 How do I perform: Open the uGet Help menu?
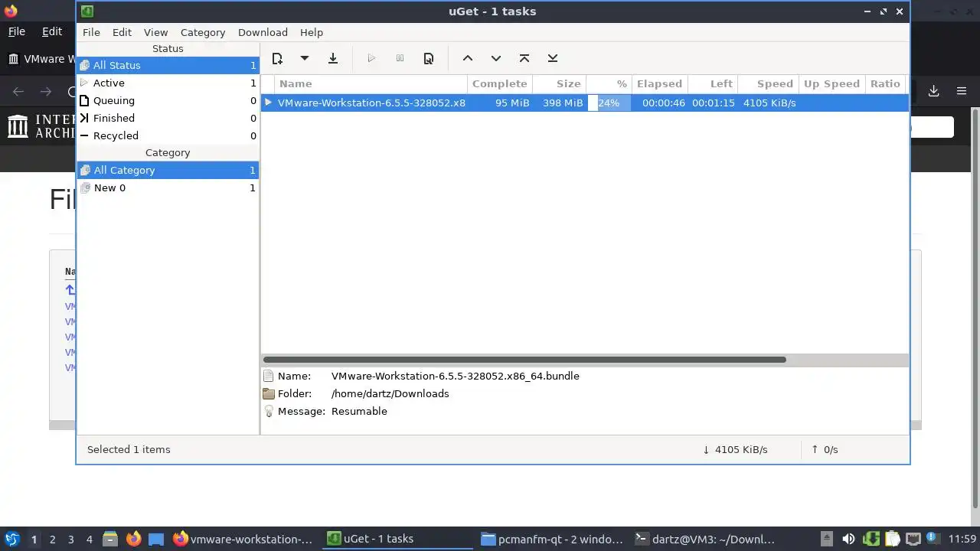(312, 32)
